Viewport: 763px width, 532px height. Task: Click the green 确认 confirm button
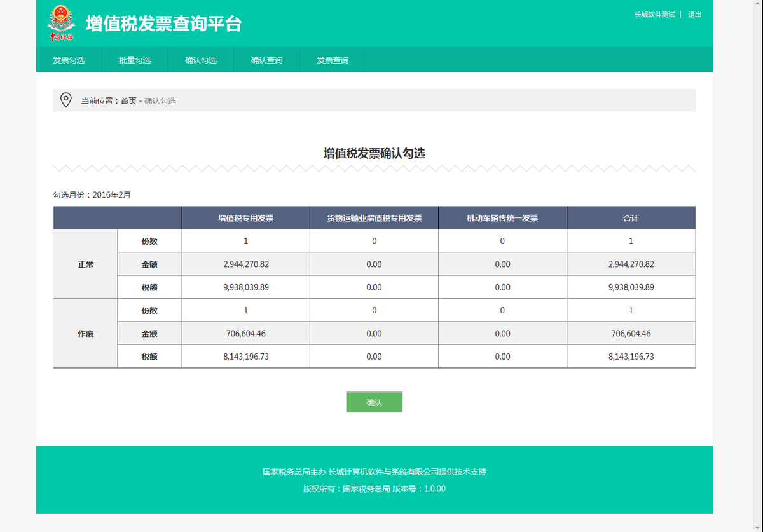[x=374, y=401]
